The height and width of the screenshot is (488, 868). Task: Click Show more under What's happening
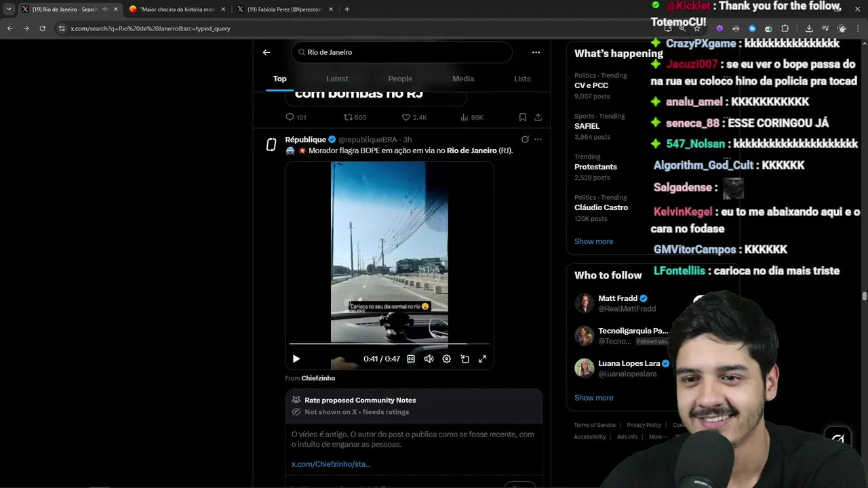(593, 241)
